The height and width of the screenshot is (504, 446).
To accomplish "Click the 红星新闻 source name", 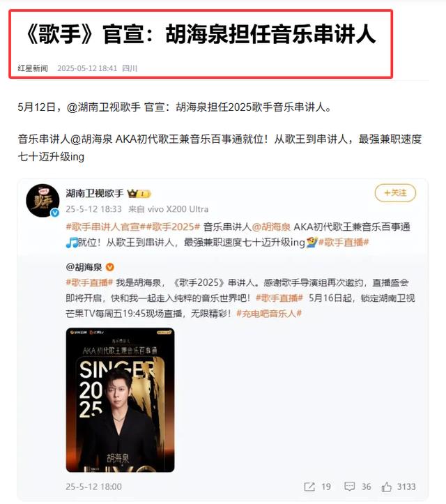I will [x=33, y=68].
